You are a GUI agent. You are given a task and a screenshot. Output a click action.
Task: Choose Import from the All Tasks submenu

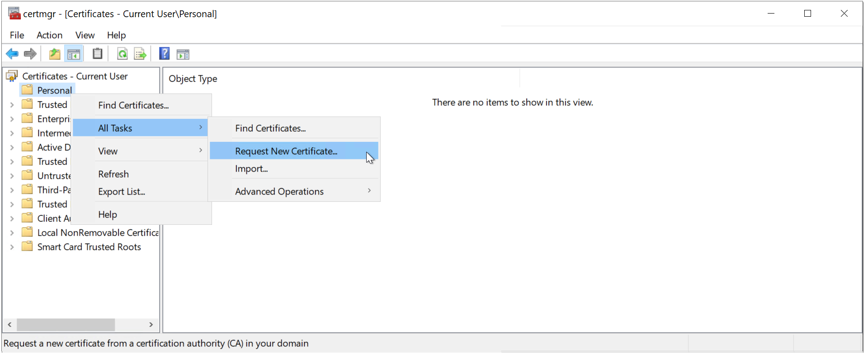[x=251, y=169]
